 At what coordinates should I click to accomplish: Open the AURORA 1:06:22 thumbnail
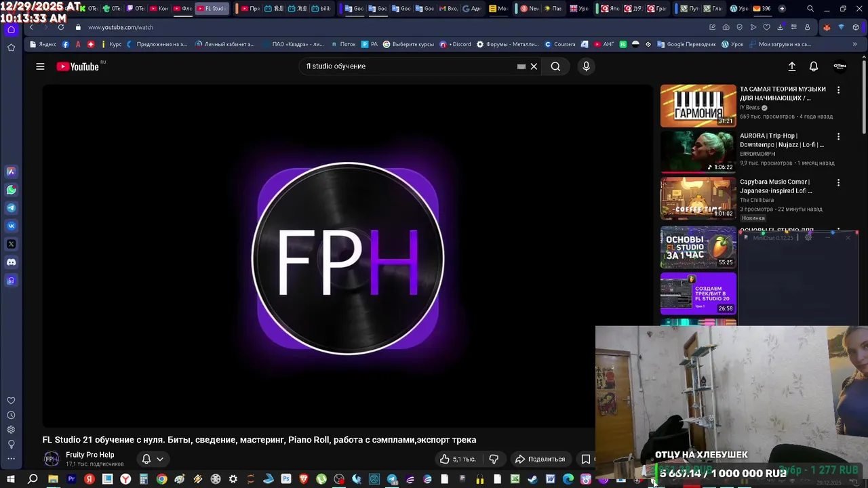tap(698, 152)
